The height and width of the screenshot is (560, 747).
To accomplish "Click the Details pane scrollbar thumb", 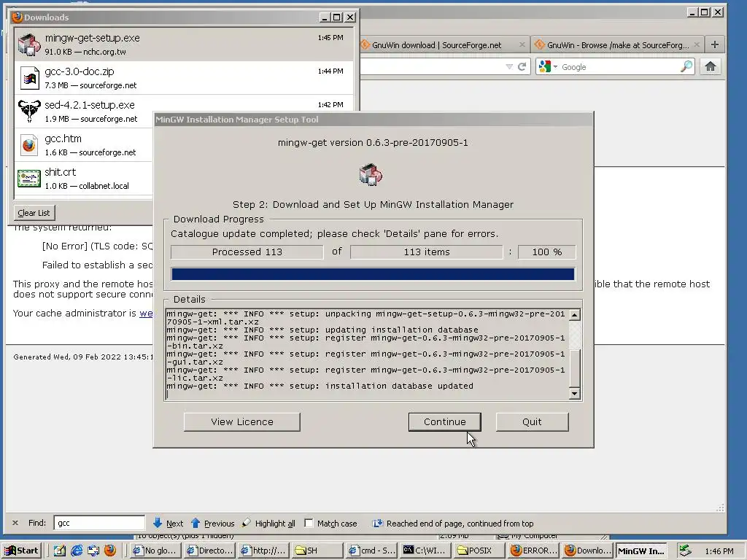I will click(x=575, y=369).
